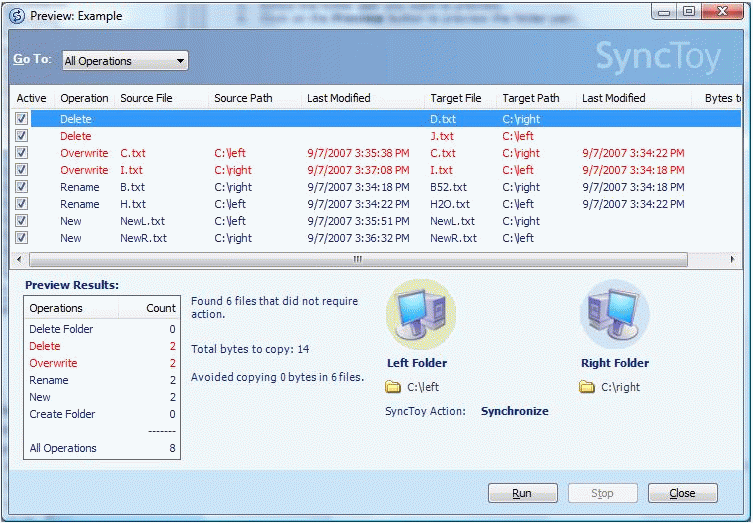Toggle Active checkbox for Overwrite I.txt

[21, 170]
